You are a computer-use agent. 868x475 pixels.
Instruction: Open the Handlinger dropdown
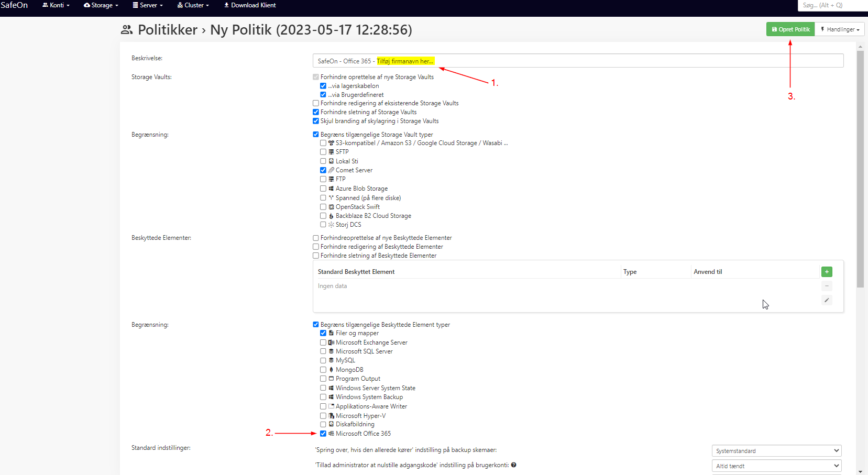point(840,29)
